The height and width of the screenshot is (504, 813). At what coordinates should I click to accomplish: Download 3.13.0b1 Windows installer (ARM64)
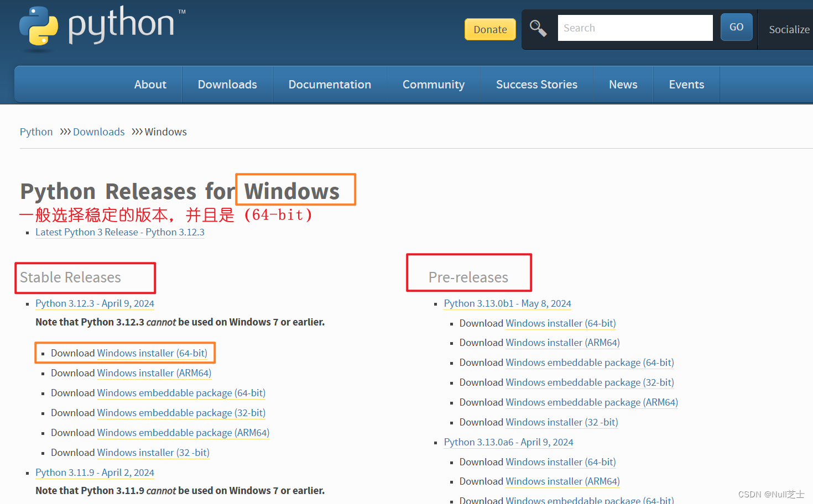point(563,343)
